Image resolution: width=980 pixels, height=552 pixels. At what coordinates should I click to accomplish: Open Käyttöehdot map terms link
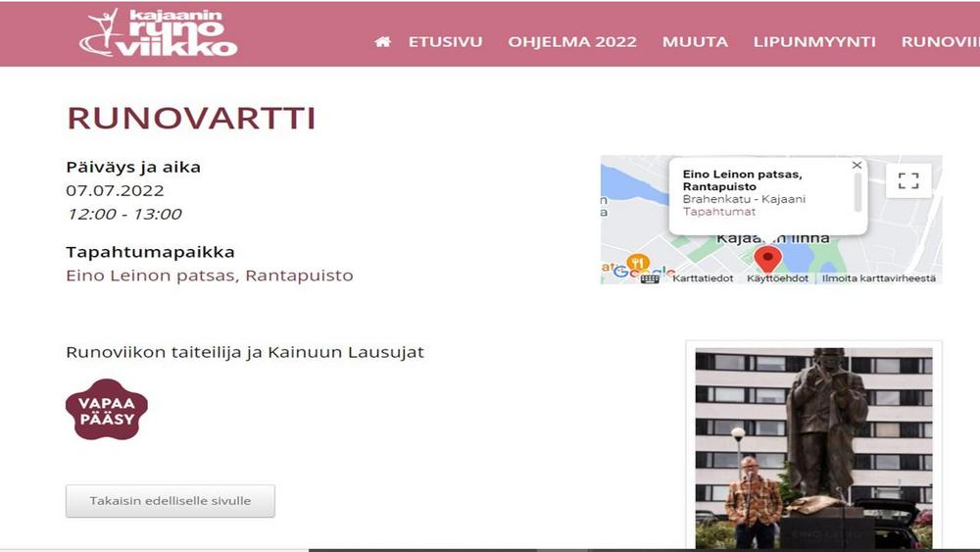[777, 278]
